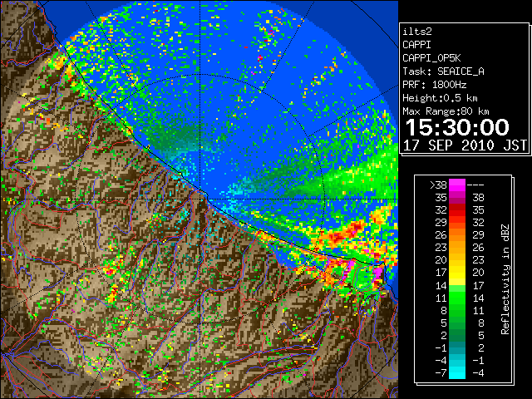
Task: Click the '---' legend label
Action: [x=475, y=185]
